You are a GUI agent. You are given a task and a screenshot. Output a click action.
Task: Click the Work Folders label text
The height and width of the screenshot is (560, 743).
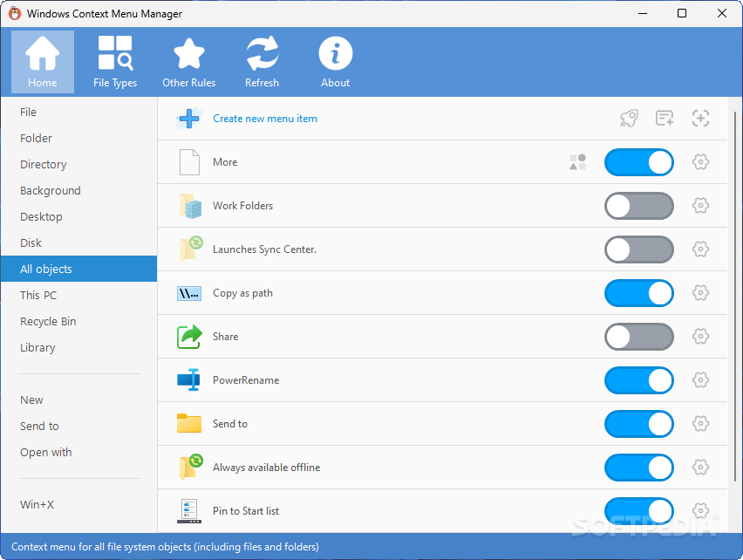tap(242, 206)
